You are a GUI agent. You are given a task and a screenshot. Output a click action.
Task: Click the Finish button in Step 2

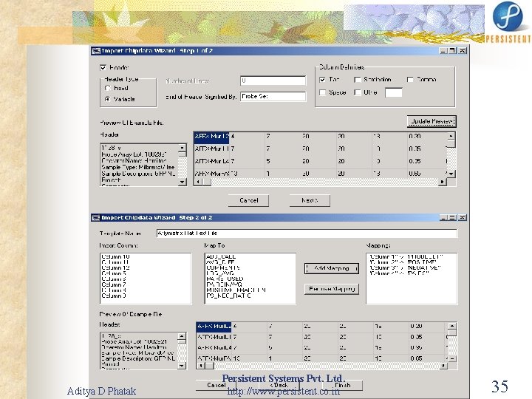(x=343, y=385)
